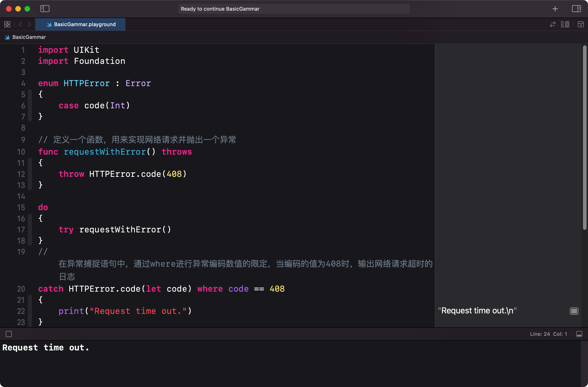Click the 'throws' keyword
This screenshot has width=588, height=387.
click(177, 152)
